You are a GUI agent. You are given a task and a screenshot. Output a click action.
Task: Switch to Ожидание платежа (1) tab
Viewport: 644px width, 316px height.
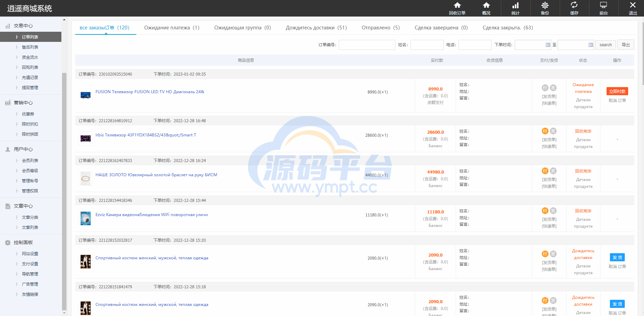pos(172,28)
